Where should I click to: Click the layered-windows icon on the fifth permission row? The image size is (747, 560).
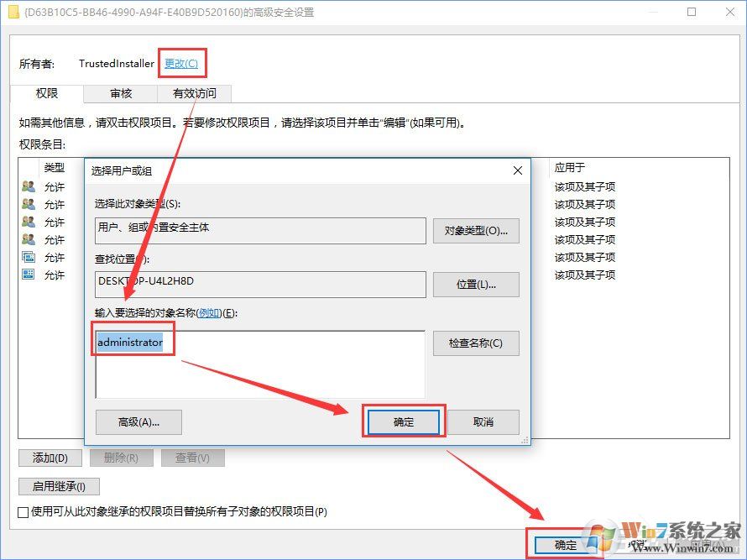28,257
